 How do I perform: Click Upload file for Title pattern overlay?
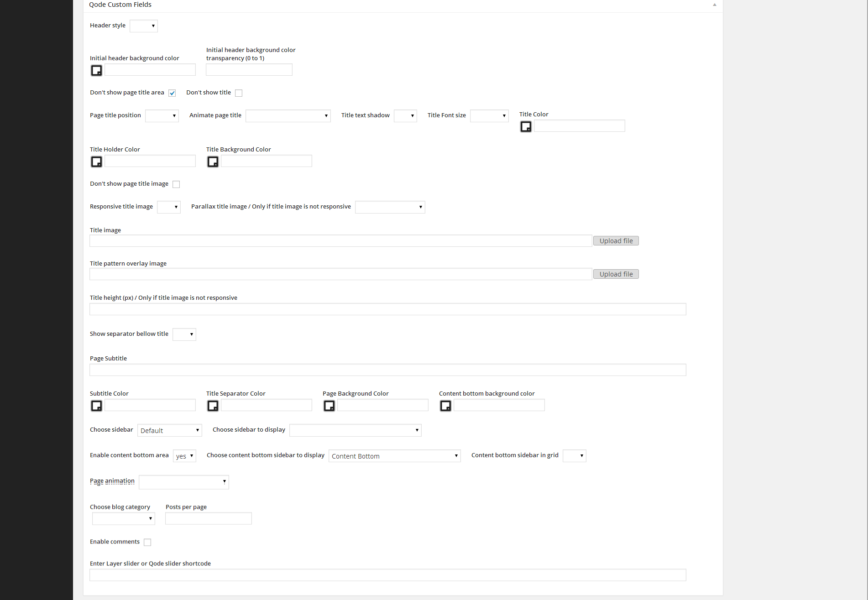click(616, 274)
